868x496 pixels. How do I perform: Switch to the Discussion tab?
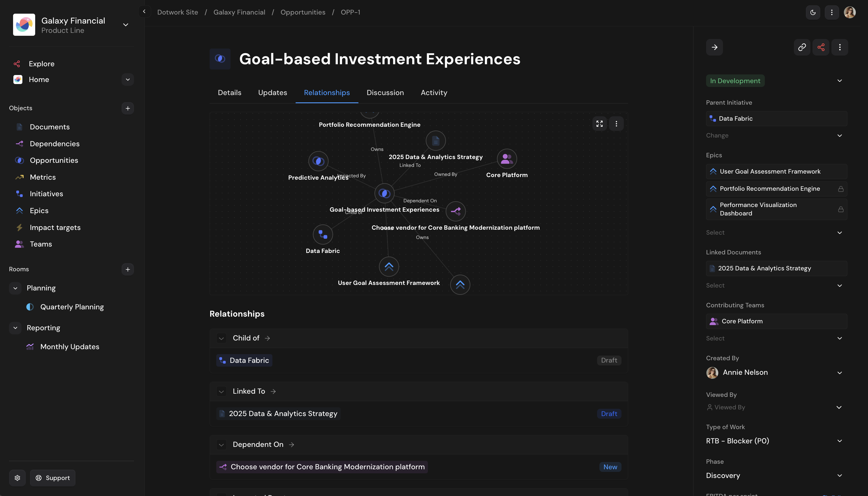pyautogui.click(x=385, y=92)
